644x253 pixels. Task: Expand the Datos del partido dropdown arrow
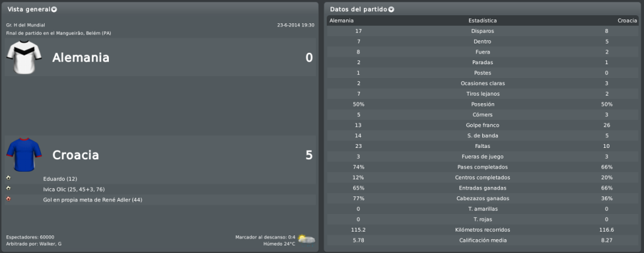click(391, 9)
